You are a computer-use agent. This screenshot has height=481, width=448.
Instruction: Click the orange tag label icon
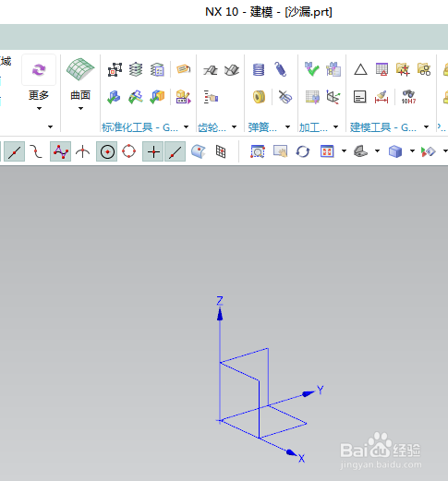click(x=184, y=69)
